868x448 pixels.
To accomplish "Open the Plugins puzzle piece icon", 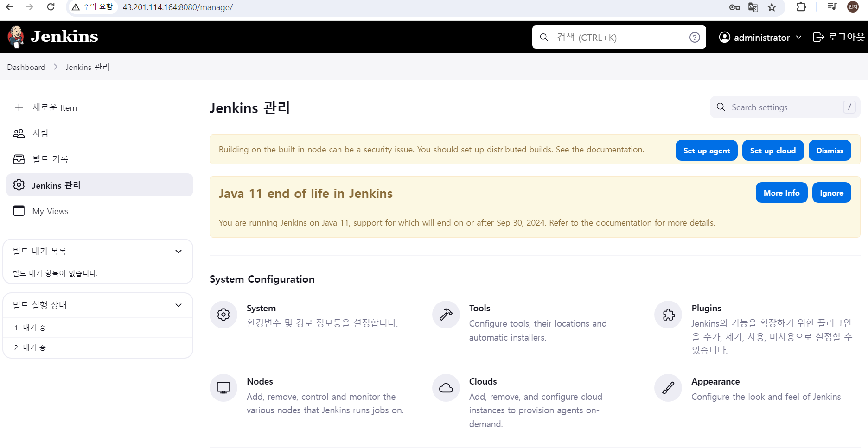I will 668,315.
